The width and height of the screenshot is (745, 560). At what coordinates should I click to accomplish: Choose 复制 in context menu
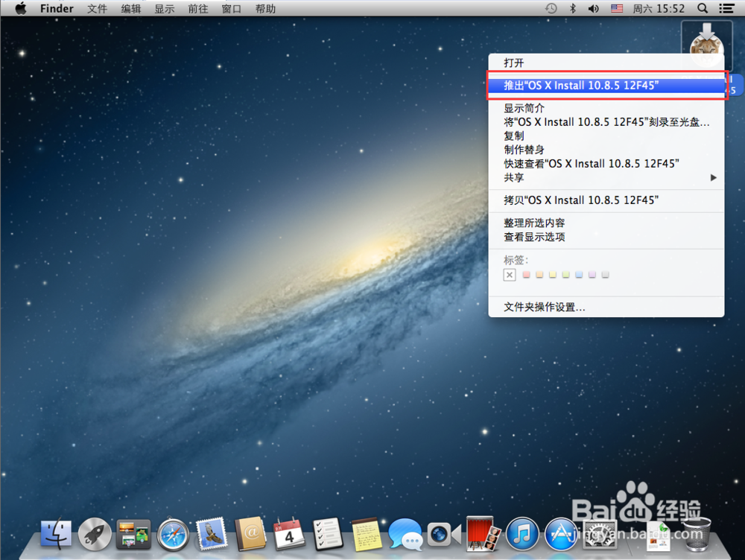coord(606,136)
